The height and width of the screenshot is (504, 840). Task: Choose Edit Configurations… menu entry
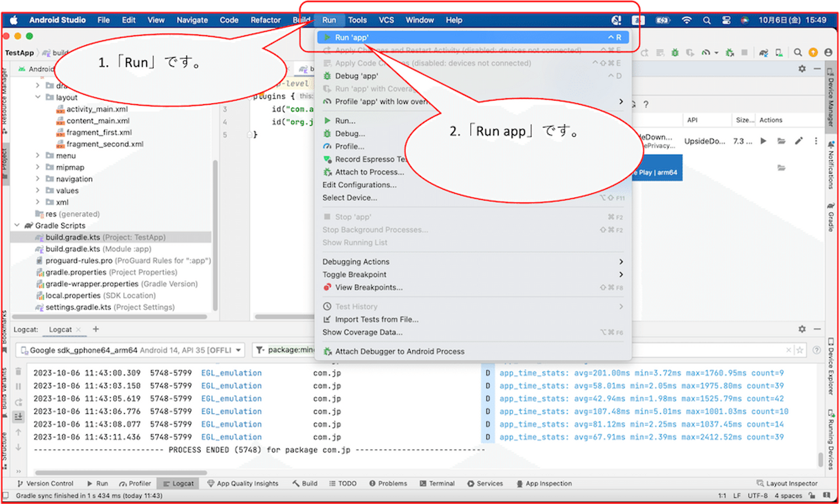point(473,185)
